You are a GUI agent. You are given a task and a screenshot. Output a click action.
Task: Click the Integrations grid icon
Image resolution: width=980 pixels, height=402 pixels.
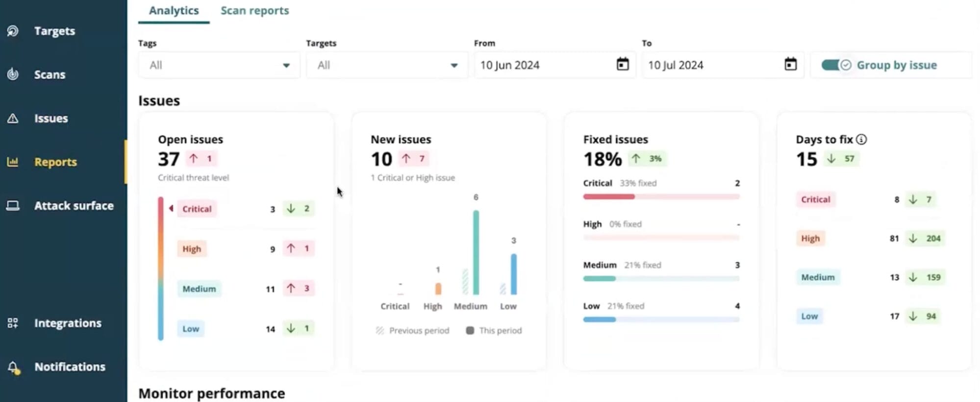pos(13,323)
